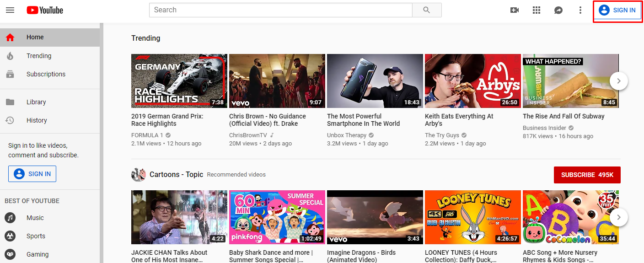The width and height of the screenshot is (644, 263).
Task: Open Unbox Therapy channel link
Action: pos(347,135)
